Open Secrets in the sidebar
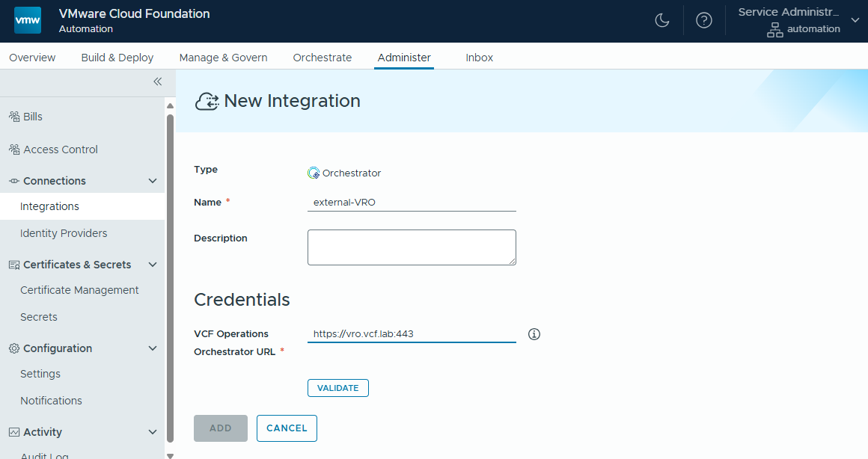The height and width of the screenshot is (459, 868). pos(39,317)
